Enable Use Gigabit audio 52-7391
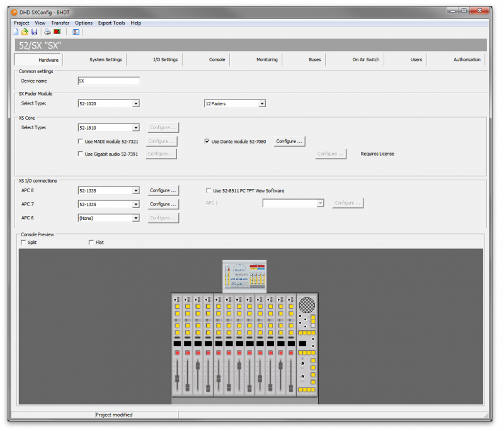 (x=81, y=154)
